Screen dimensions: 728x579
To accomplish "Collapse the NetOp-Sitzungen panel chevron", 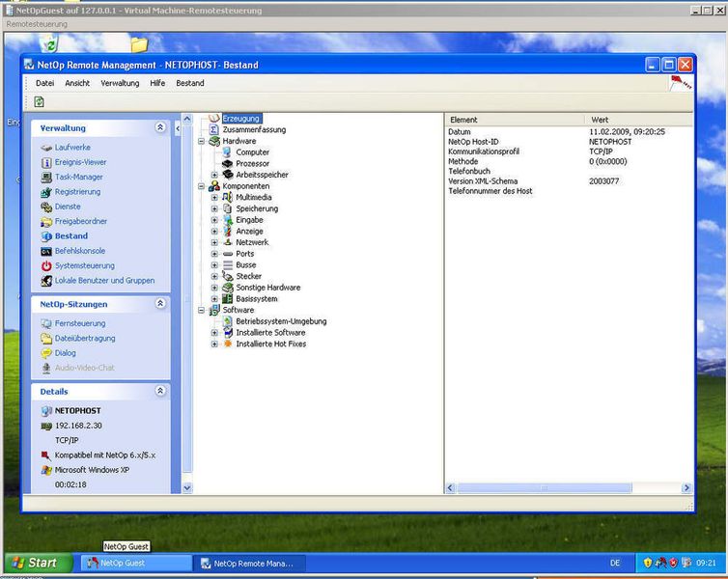I will pyautogui.click(x=160, y=303).
